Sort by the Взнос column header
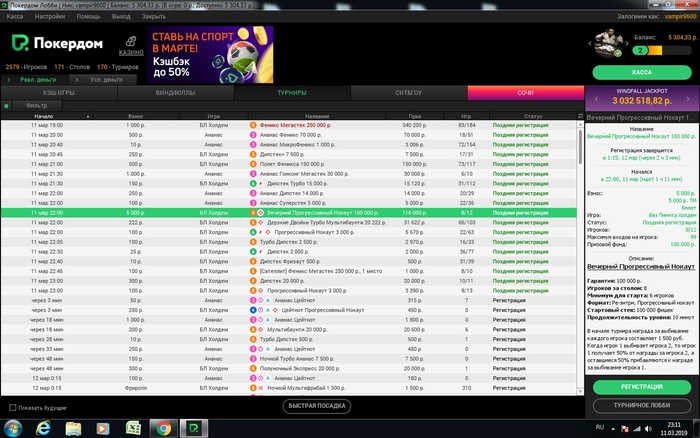 click(x=136, y=116)
